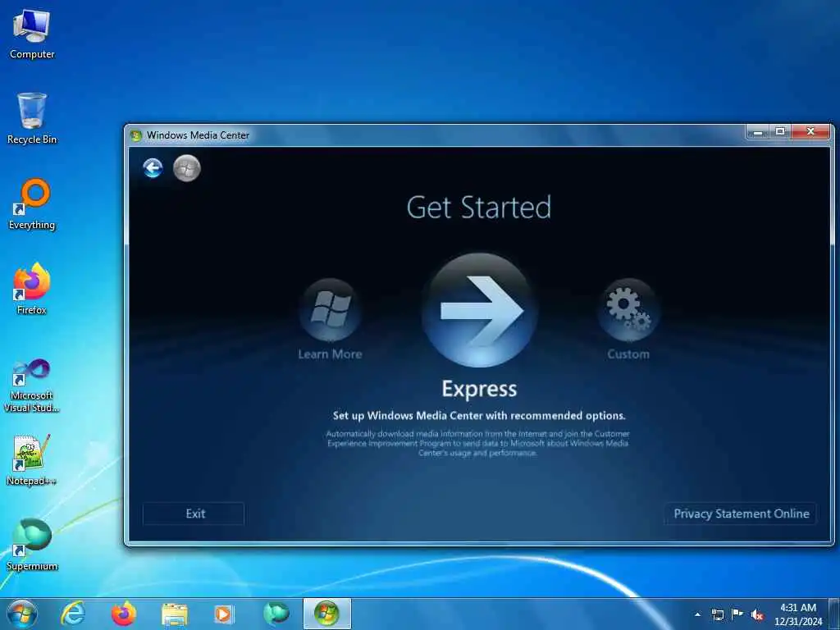Open the Computer desktop icon
Image resolution: width=840 pixels, height=630 pixels.
(x=32, y=34)
